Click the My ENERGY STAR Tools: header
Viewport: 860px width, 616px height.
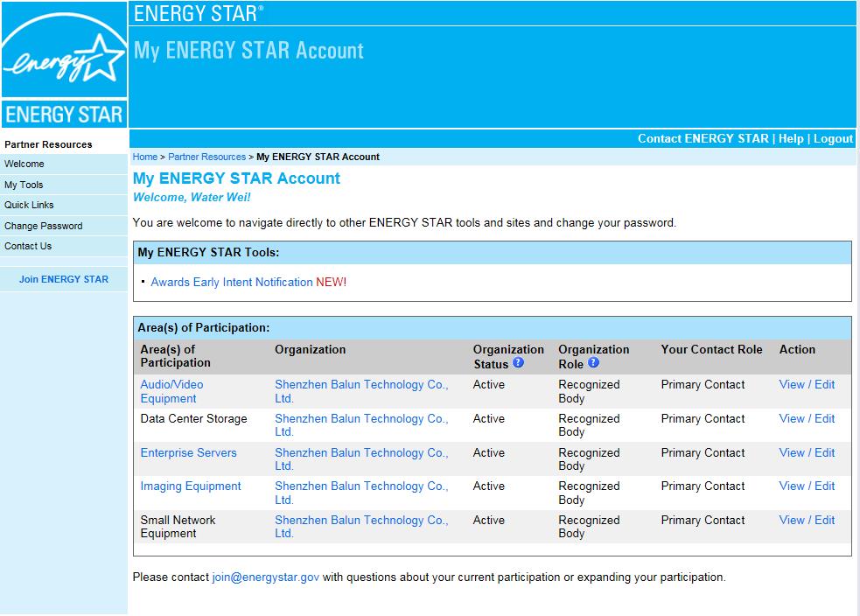208,252
